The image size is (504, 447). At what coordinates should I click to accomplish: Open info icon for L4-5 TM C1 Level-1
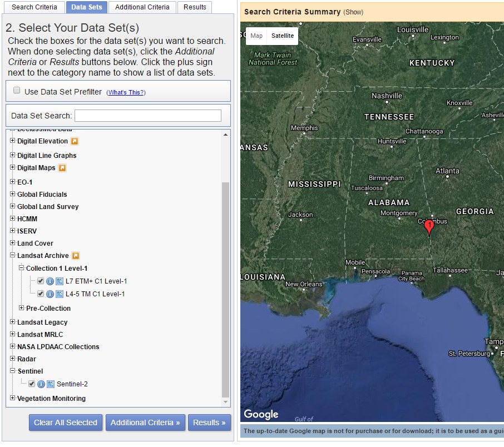(x=50, y=294)
